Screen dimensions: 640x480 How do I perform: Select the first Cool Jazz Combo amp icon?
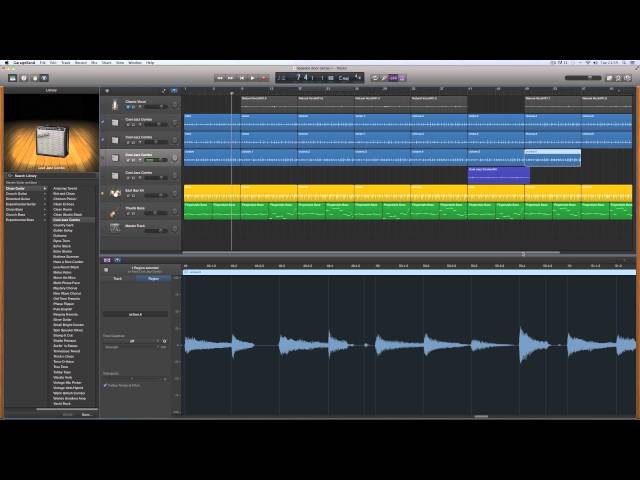coord(116,122)
